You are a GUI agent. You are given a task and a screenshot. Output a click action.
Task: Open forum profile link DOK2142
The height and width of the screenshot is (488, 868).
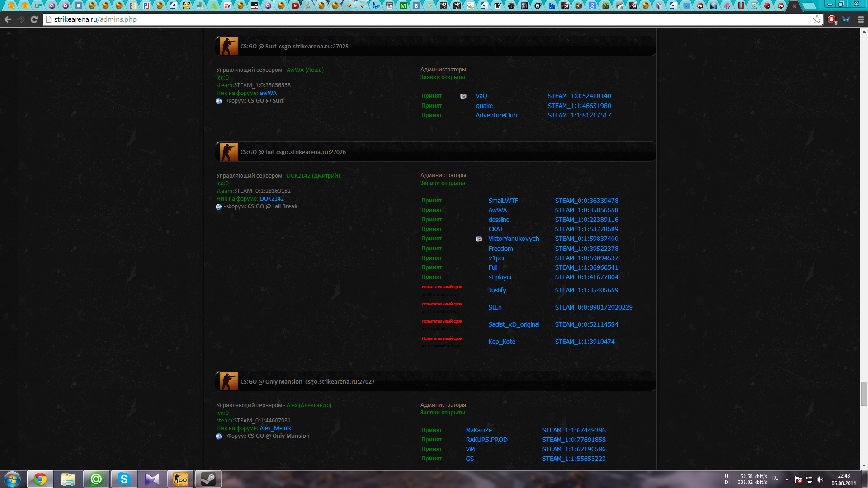272,199
